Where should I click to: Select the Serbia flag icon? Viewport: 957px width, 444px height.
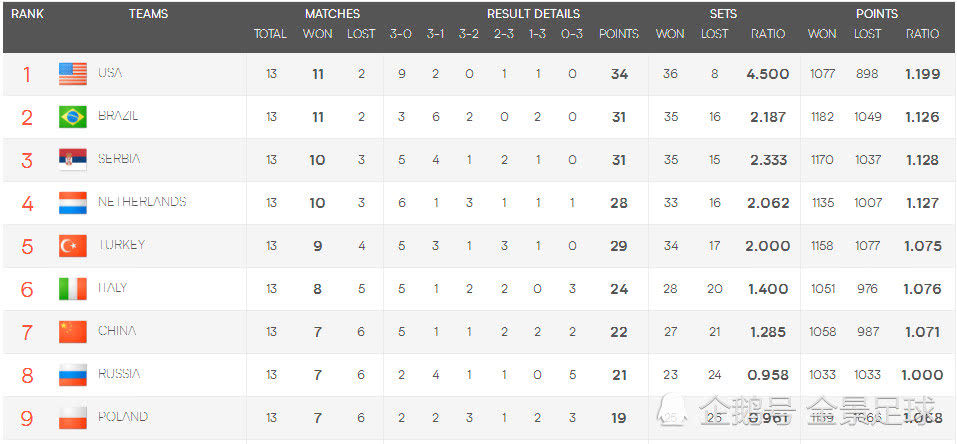click(73, 160)
